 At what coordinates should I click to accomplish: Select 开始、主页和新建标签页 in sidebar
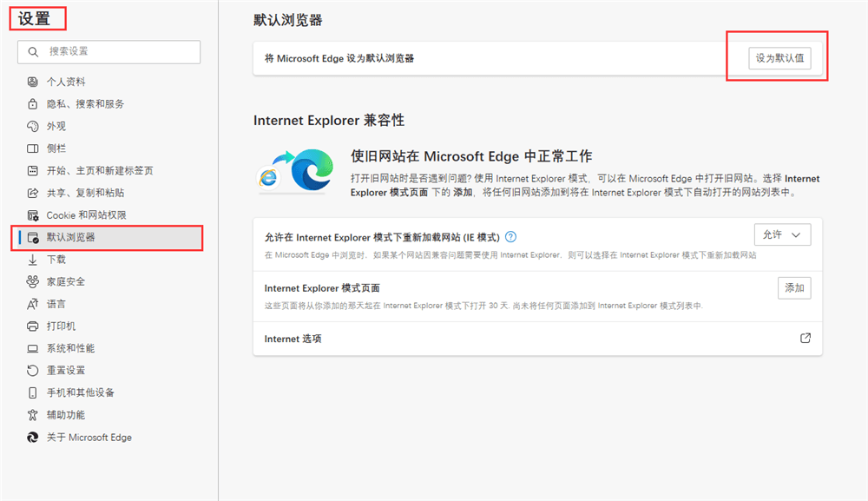click(x=99, y=171)
